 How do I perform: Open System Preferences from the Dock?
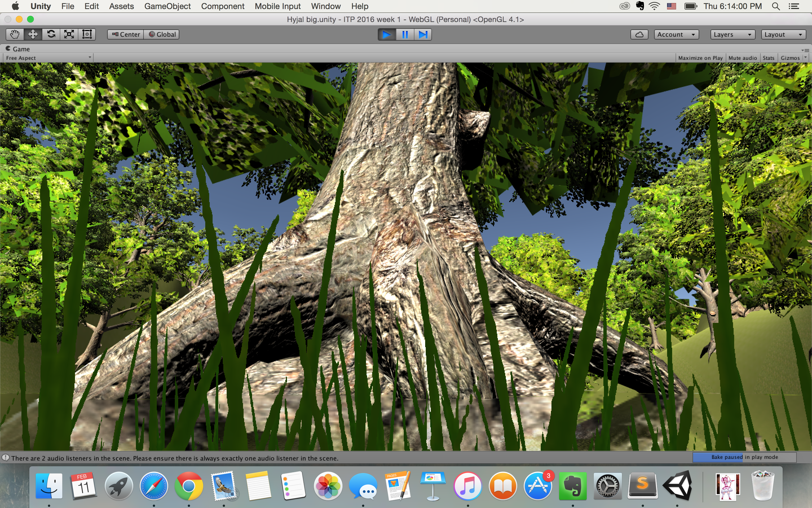pos(608,486)
